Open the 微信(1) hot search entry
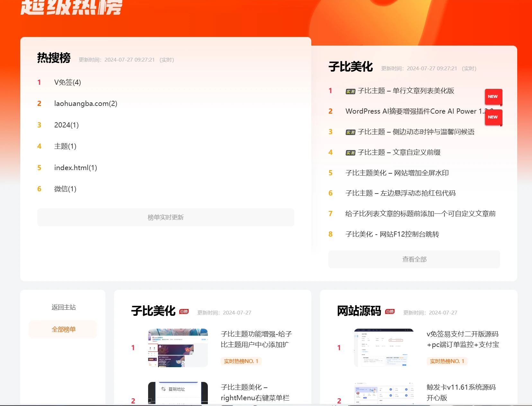The width and height of the screenshot is (532, 406). (65, 189)
